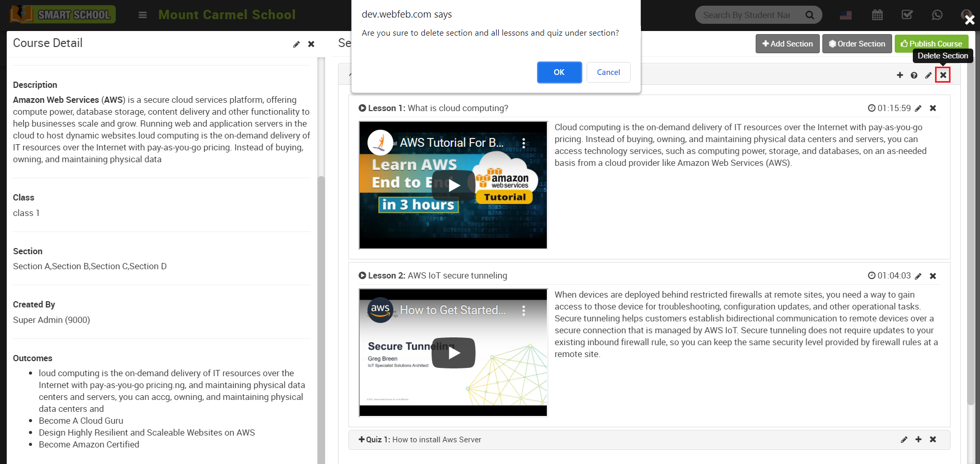Confirm deletion with the OK button
Image resolution: width=980 pixels, height=464 pixels.
[x=559, y=72]
